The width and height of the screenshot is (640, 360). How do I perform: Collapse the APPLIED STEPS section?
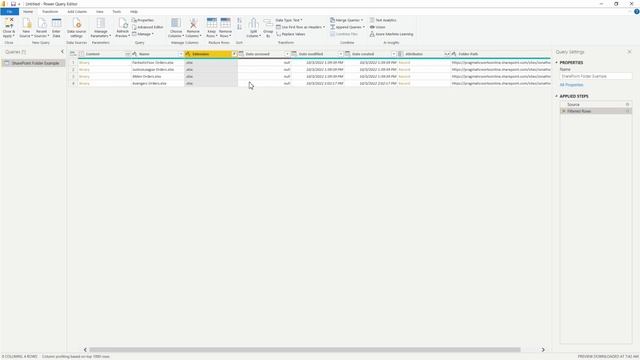(556, 96)
